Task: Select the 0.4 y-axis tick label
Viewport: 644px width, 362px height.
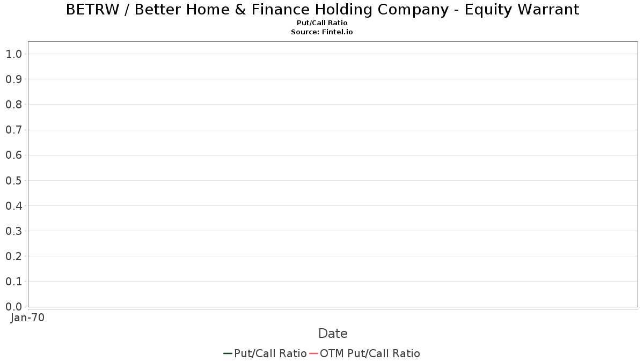Action: [x=13, y=205]
